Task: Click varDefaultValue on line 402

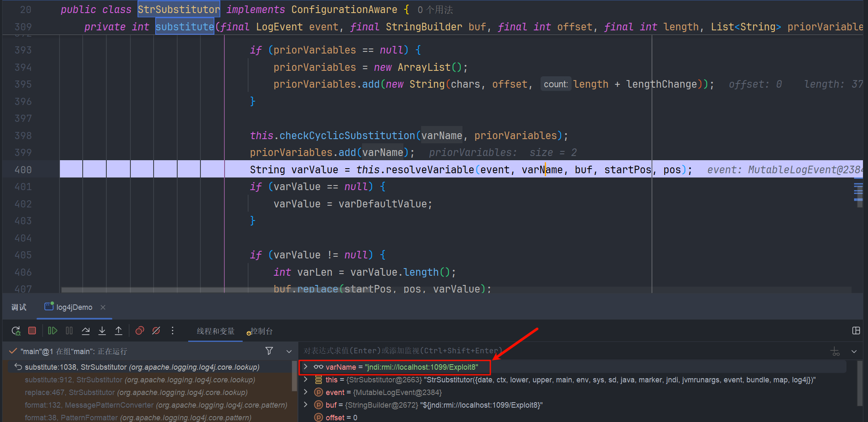Action: pyautogui.click(x=383, y=204)
